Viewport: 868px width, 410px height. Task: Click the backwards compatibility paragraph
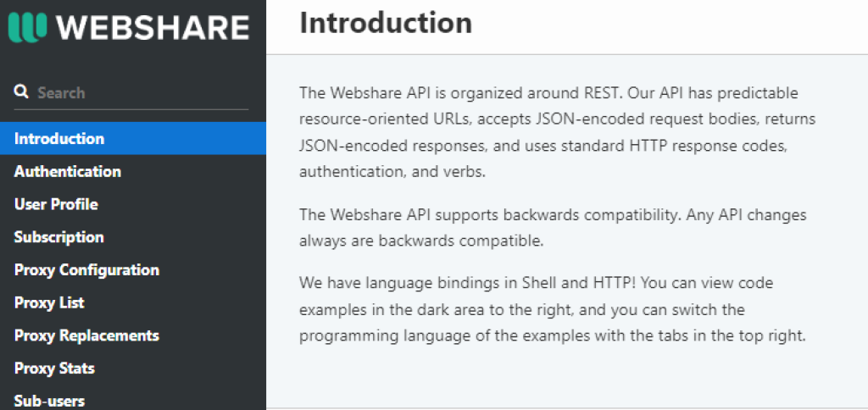553,228
